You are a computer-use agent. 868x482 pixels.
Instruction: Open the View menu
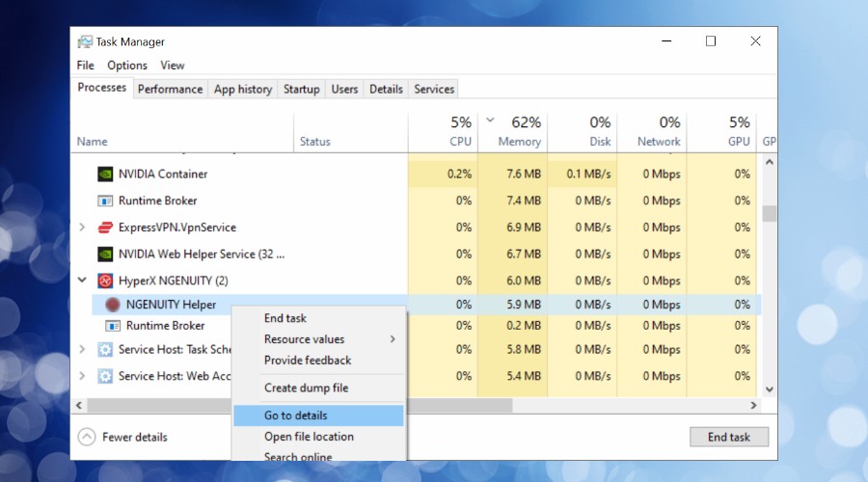tap(173, 66)
